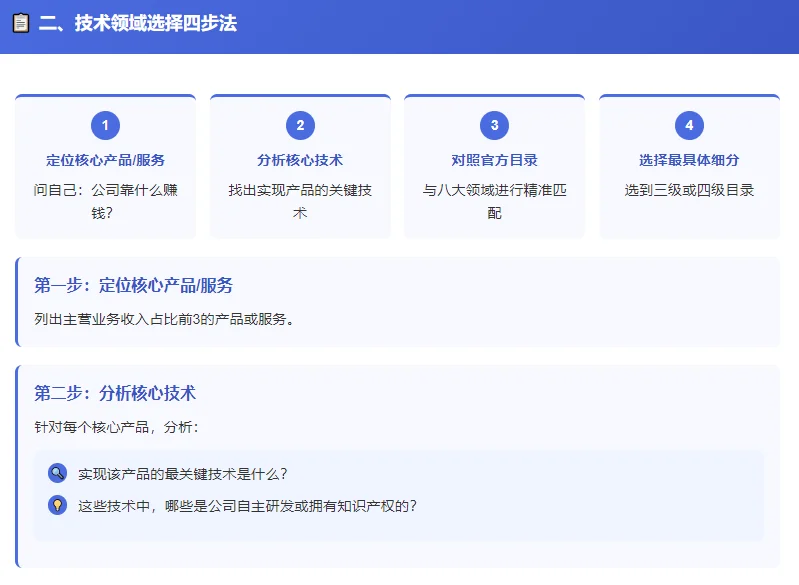Click text 找出实现产品的关键技术
The width and height of the screenshot is (799, 585).
pyautogui.click(x=300, y=201)
